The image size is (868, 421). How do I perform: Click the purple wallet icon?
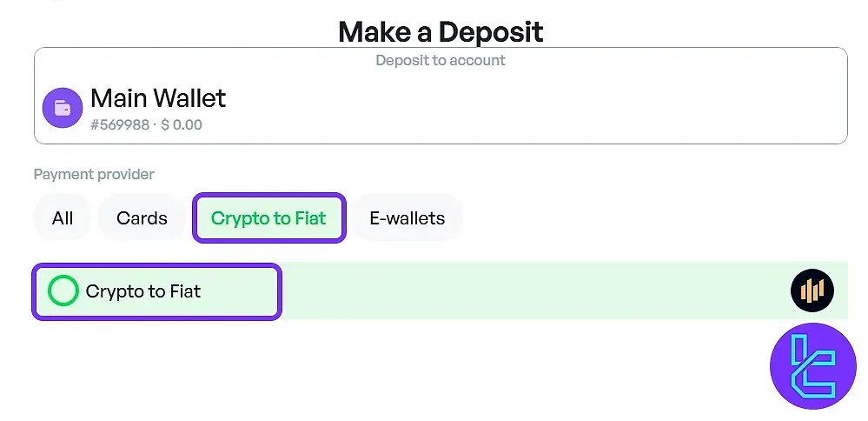[x=62, y=108]
